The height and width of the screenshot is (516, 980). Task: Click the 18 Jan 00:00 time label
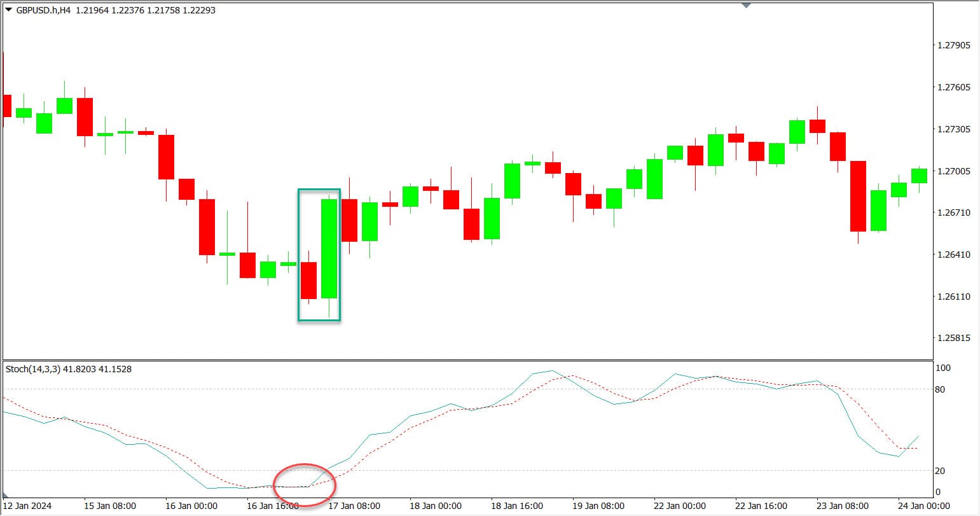click(436, 506)
